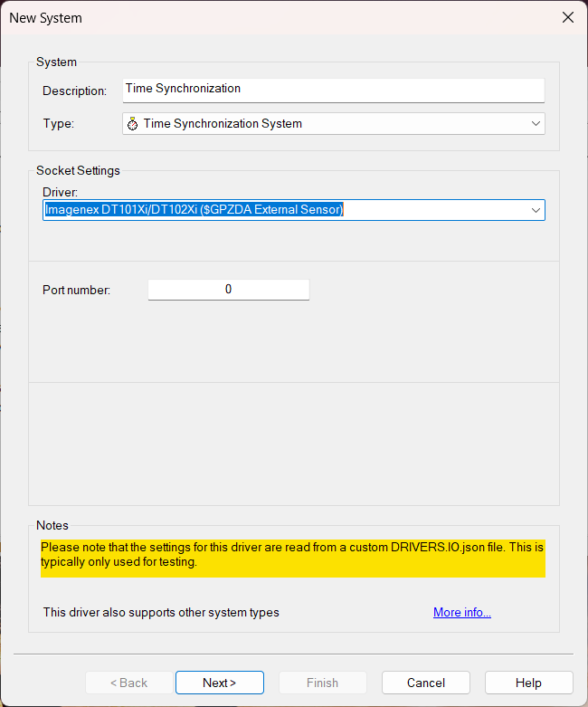The height and width of the screenshot is (707, 588).
Task: Open the More info link
Action: [461, 613]
